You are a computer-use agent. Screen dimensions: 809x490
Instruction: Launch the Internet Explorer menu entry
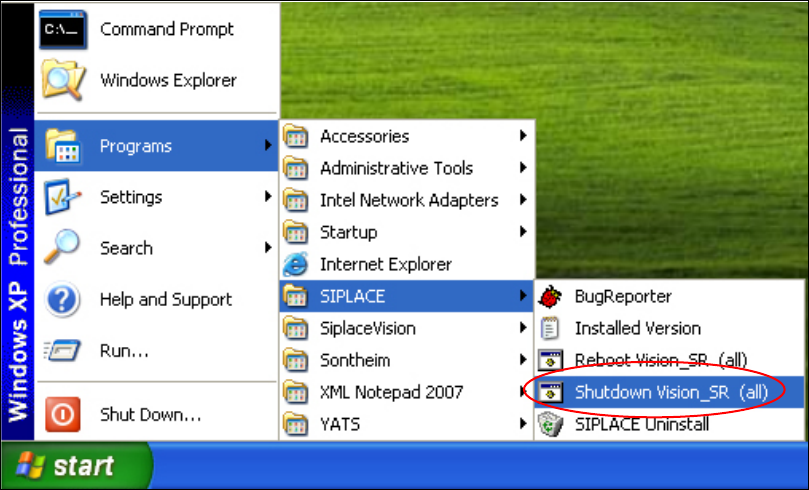(406, 264)
